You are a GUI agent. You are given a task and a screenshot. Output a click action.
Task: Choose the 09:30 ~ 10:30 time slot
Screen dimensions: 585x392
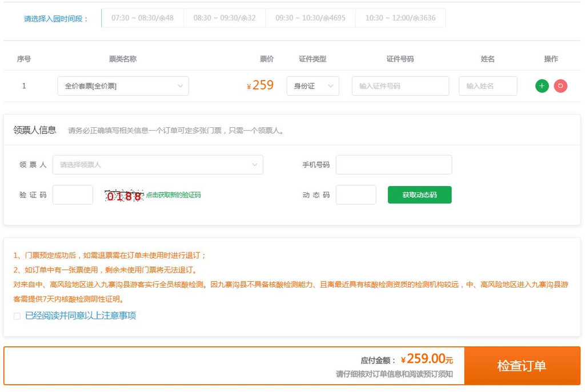[x=310, y=18]
